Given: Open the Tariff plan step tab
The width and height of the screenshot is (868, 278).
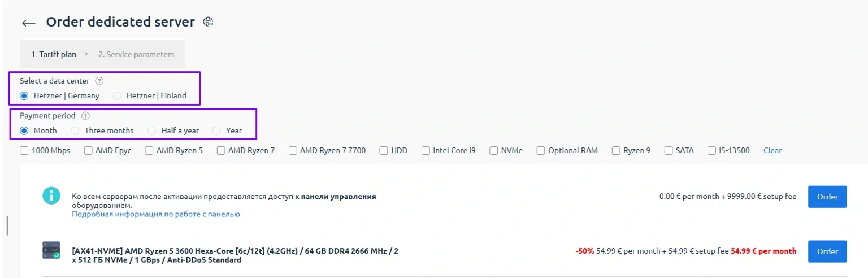Looking at the screenshot, I should [x=54, y=54].
